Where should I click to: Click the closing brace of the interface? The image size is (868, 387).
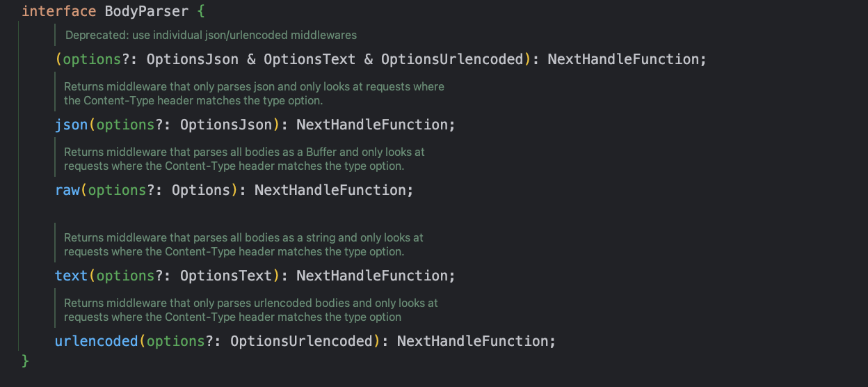(x=26, y=361)
